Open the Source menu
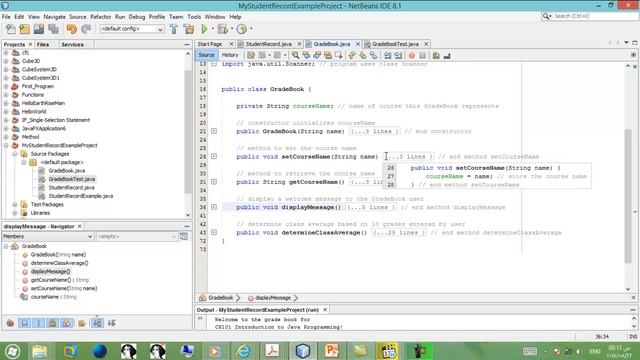Image resolution: width=640 pixels, height=360 pixels. (78, 17)
